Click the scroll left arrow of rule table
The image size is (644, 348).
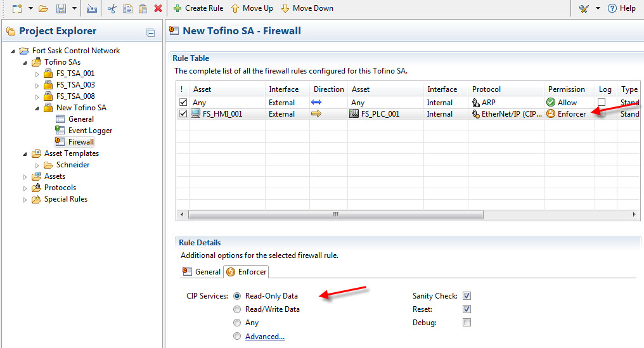[182, 214]
